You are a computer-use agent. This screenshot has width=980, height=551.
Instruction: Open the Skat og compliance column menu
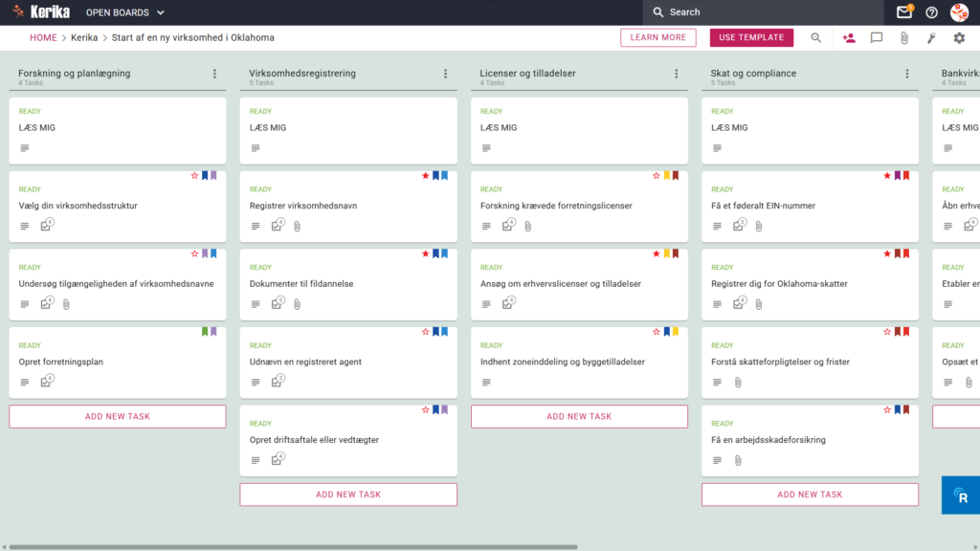coord(907,74)
